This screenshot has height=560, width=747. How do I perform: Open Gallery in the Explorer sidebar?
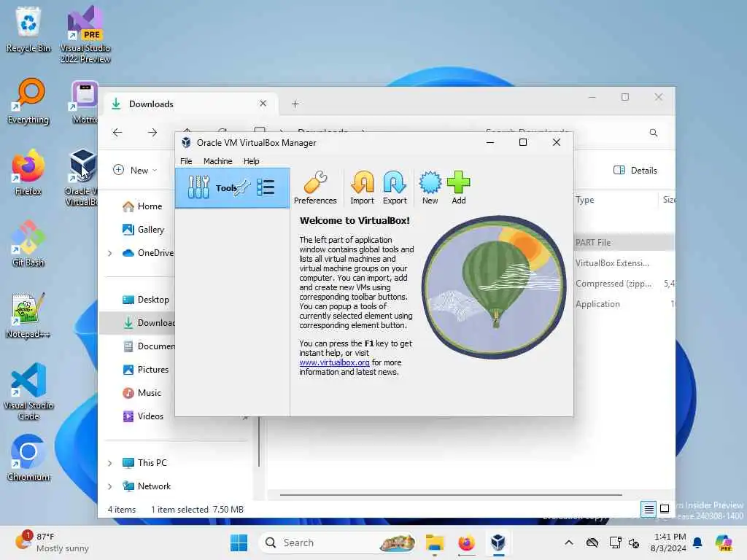(144, 230)
